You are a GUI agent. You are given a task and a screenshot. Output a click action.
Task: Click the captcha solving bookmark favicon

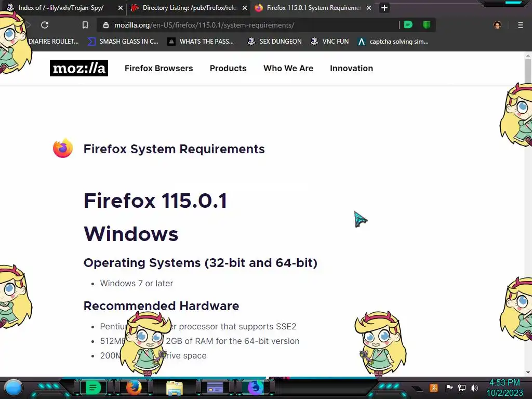click(x=362, y=42)
